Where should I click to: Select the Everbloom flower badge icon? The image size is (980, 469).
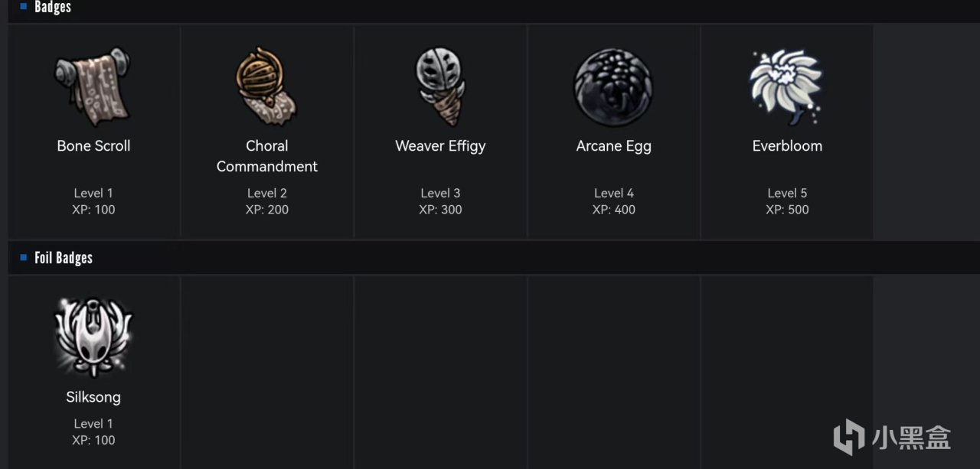click(786, 86)
